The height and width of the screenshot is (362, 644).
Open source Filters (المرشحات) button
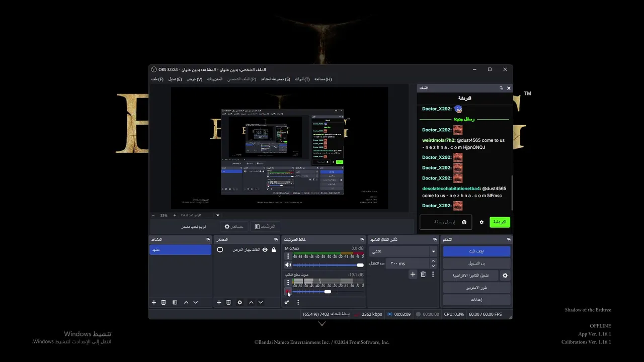pos(265,227)
